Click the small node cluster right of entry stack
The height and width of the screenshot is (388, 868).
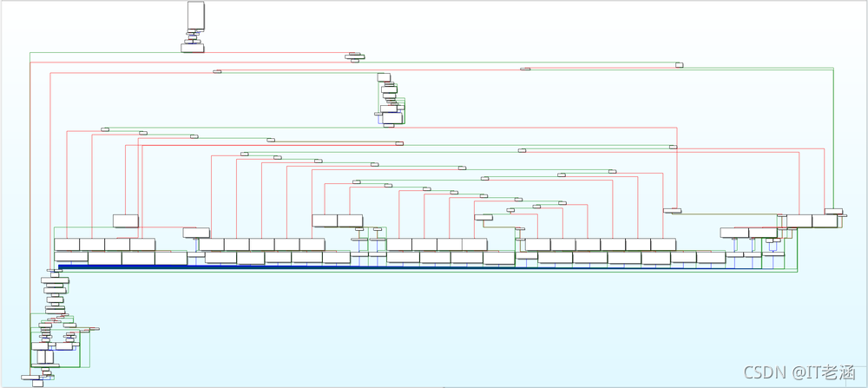pyautogui.click(x=354, y=57)
